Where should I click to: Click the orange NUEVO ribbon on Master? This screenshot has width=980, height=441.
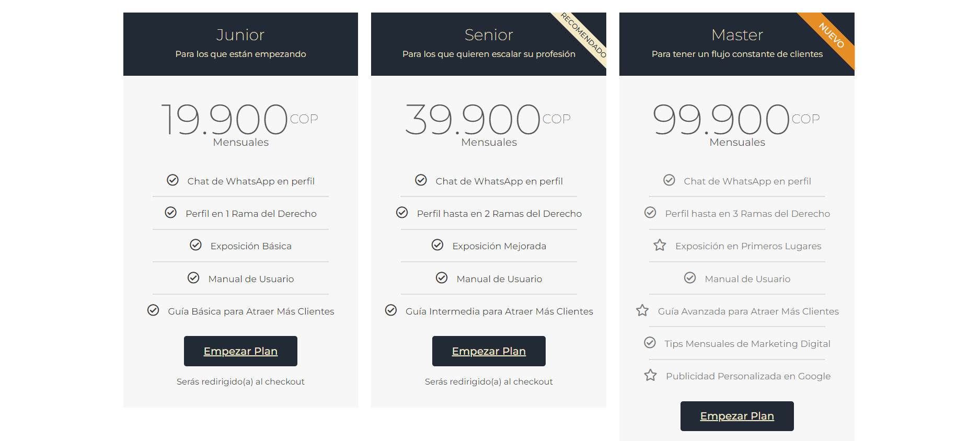831,36
